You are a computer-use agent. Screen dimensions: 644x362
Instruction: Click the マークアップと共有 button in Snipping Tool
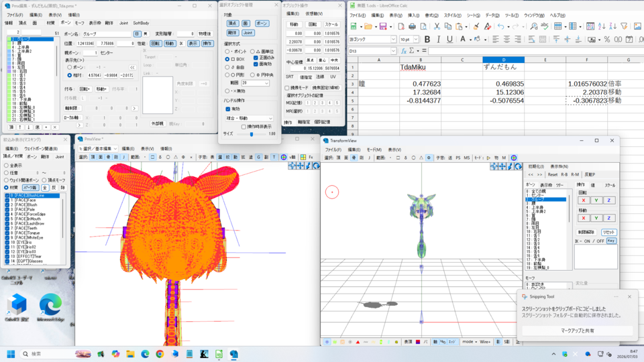click(x=578, y=330)
